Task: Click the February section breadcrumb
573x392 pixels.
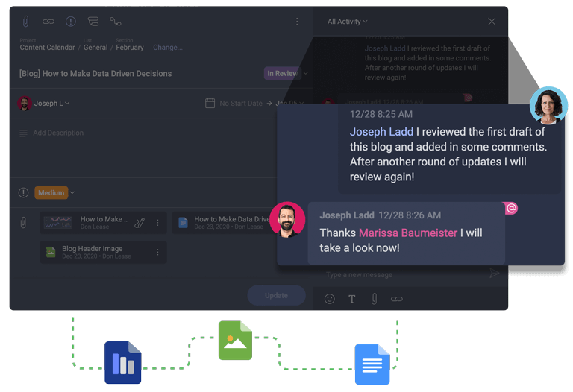Action: [x=130, y=48]
